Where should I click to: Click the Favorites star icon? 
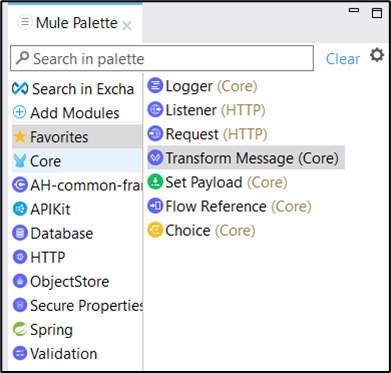[20, 137]
